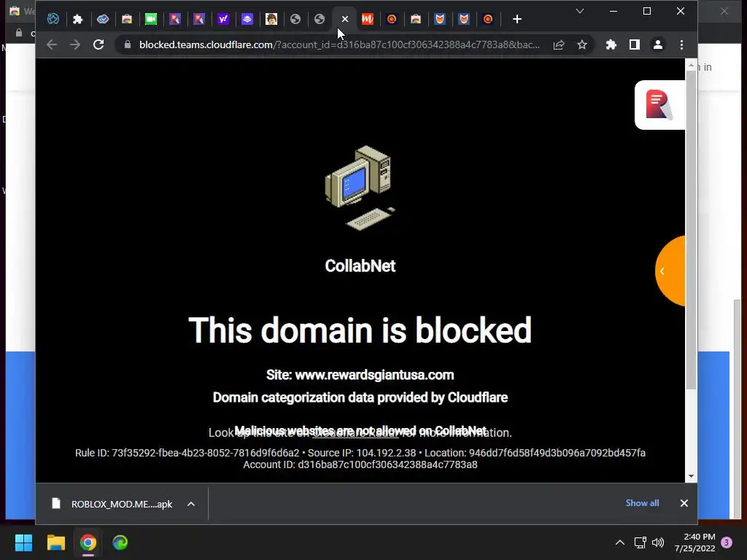Open the notification badge showing 3
Image resolution: width=747 pixels, height=560 pixels.
727,542
